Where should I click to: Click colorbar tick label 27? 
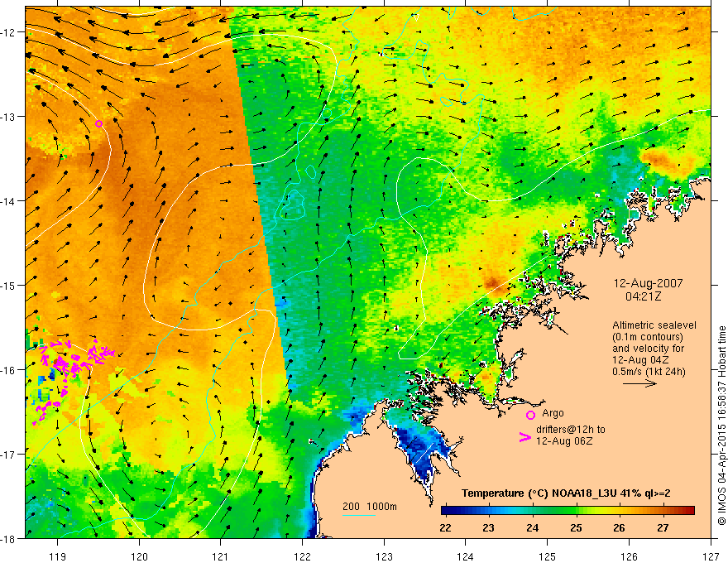(663, 527)
